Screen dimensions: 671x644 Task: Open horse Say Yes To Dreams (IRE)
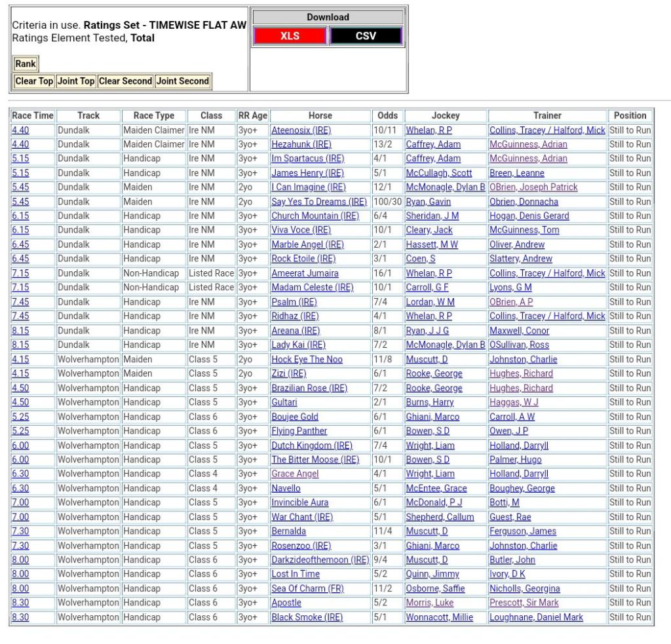point(319,202)
